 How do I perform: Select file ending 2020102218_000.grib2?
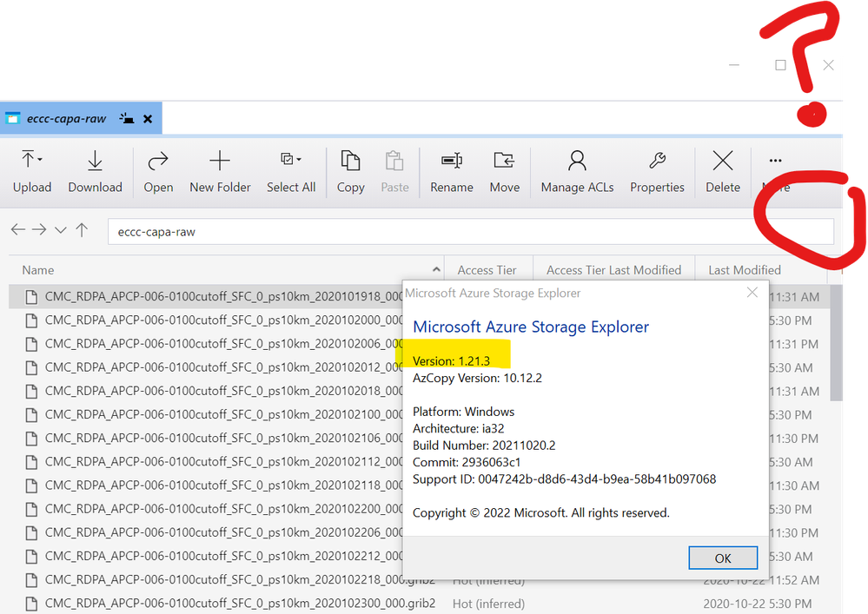tap(230, 580)
